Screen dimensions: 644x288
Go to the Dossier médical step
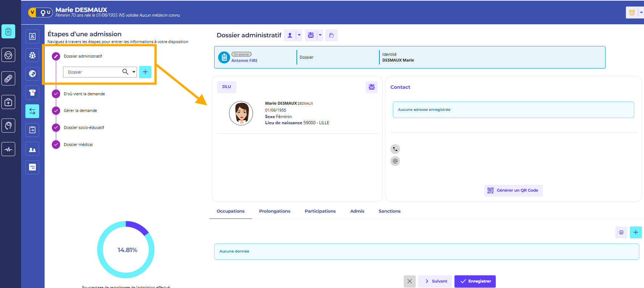pyautogui.click(x=78, y=145)
